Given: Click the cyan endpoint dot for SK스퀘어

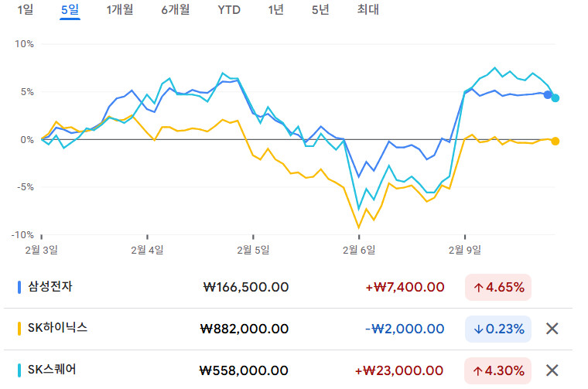Looking at the screenshot, I should click(556, 98).
